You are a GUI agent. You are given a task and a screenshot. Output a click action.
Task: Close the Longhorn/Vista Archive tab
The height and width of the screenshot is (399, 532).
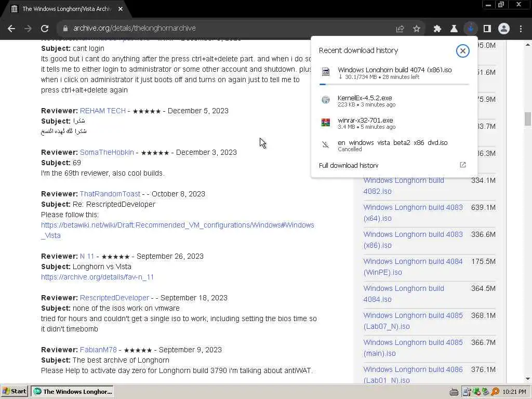click(x=121, y=9)
